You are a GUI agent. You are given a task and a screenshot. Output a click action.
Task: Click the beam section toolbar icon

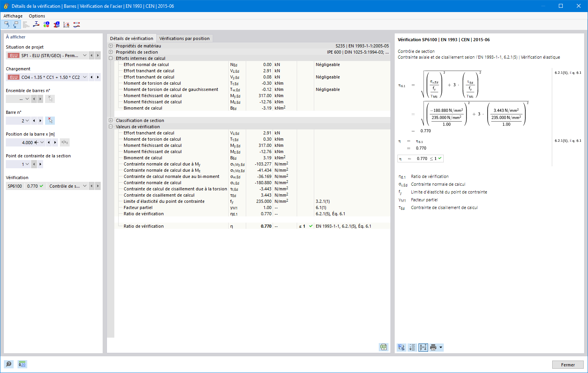coord(36,24)
